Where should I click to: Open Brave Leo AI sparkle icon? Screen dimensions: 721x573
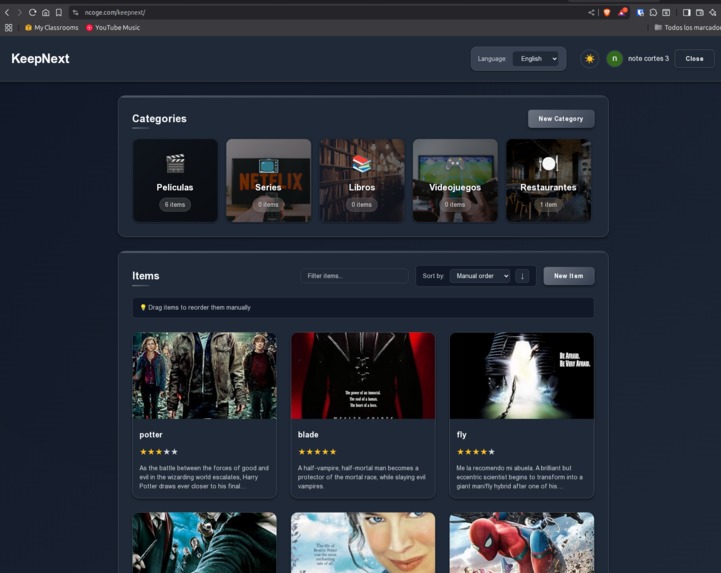tap(713, 12)
